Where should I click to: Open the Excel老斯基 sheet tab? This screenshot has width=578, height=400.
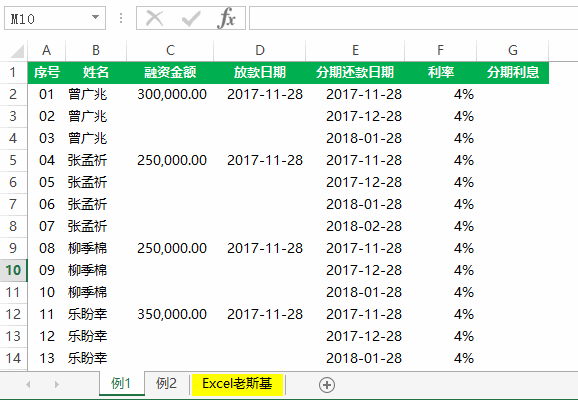point(237,384)
